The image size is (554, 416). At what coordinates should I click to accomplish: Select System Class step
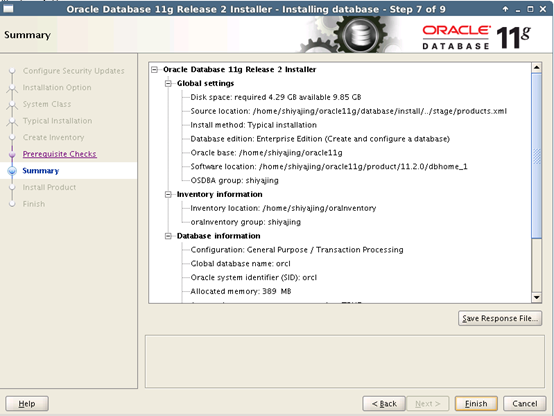(47, 104)
